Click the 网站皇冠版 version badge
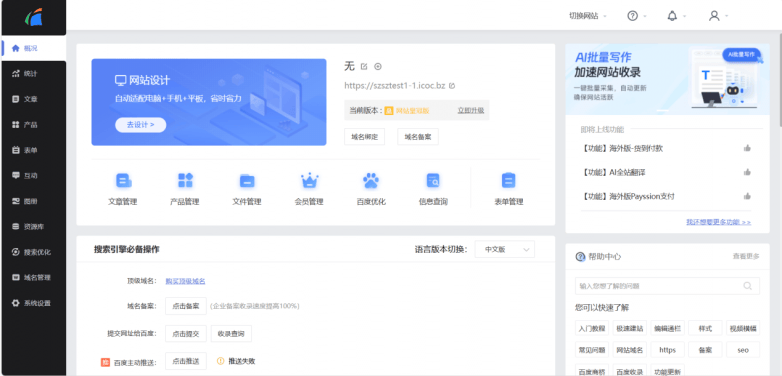Screen dimensions: 782x376 [407, 111]
